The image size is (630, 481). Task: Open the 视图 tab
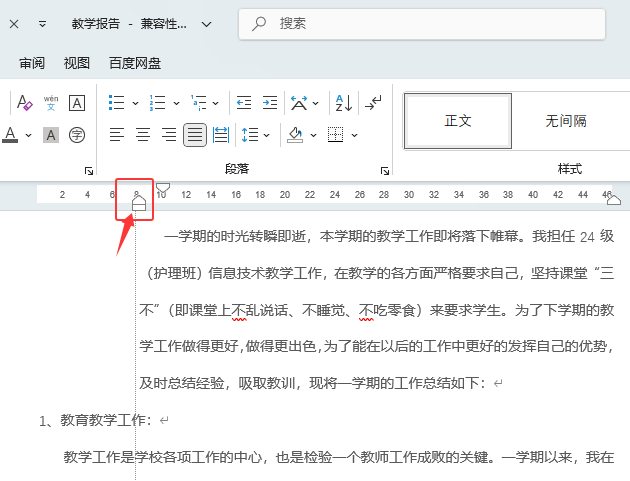pyautogui.click(x=77, y=63)
